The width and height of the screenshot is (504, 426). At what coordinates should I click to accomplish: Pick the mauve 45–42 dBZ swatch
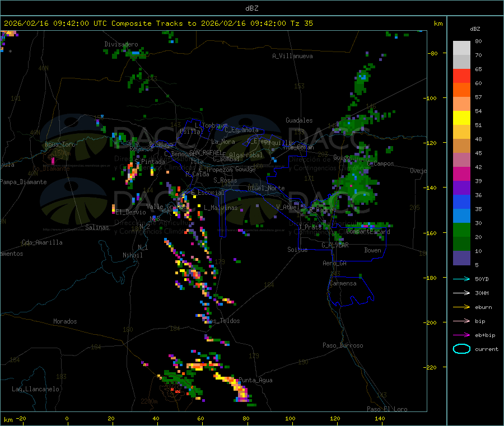click(461, 160)
